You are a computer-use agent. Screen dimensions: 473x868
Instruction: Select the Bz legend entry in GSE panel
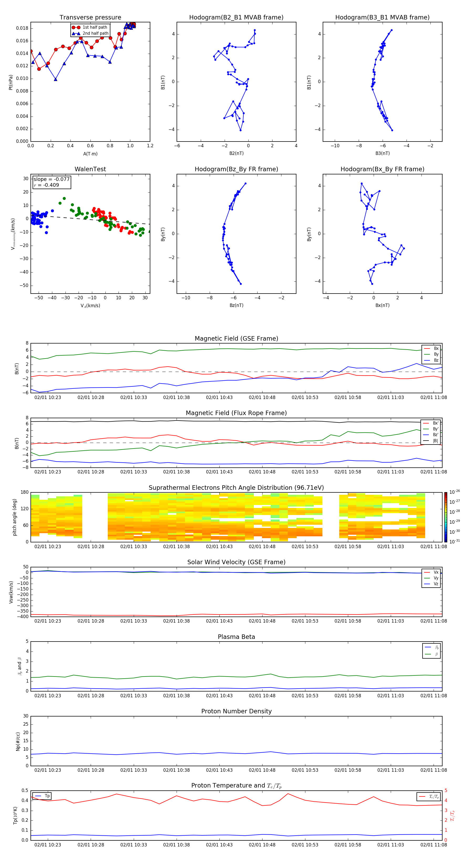coord(431,361)
